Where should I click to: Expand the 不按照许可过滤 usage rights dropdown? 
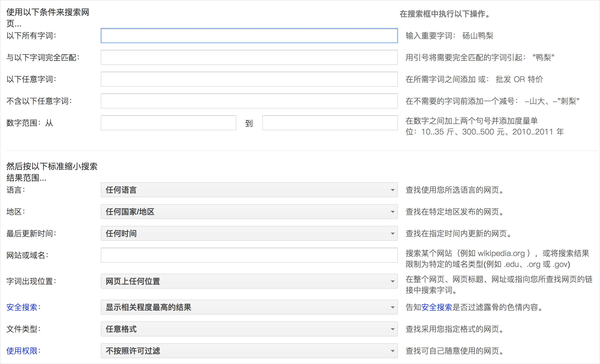pyautogui.click(x=249, y=351)
